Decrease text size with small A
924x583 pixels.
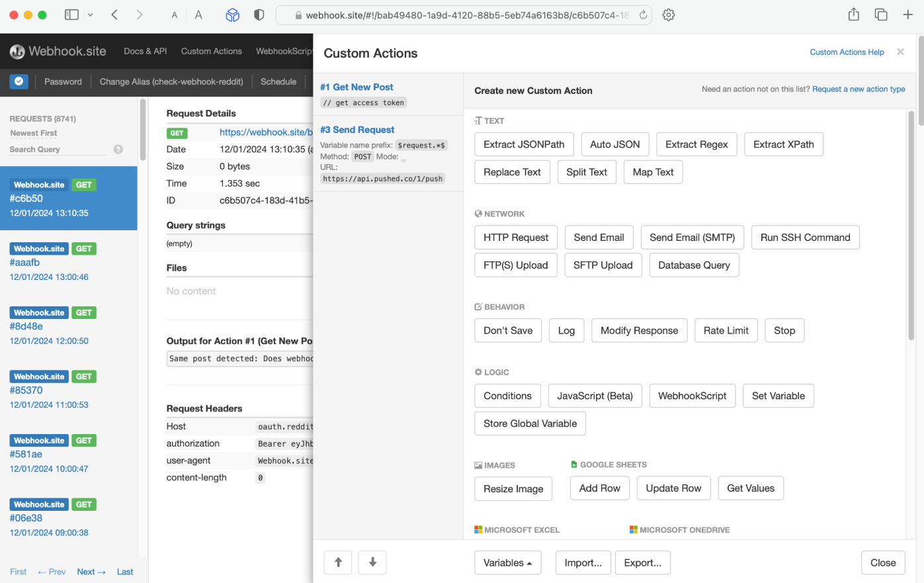coord(175,15)
